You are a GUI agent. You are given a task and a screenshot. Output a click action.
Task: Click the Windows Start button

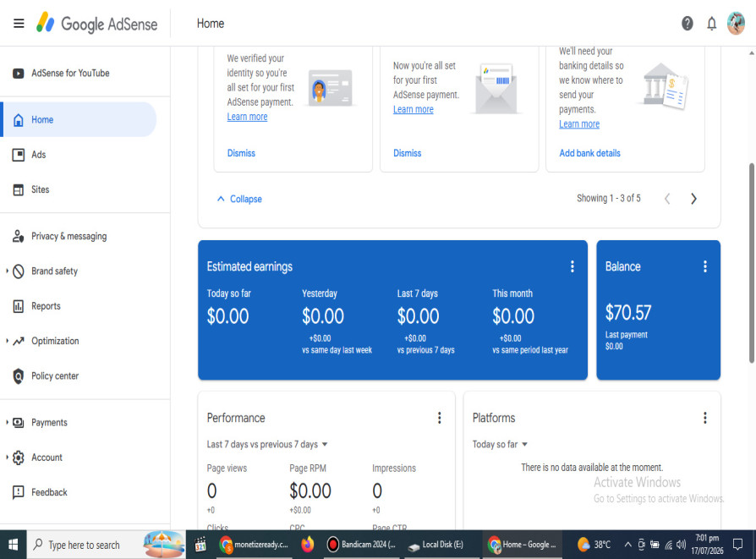pos(13,545)
